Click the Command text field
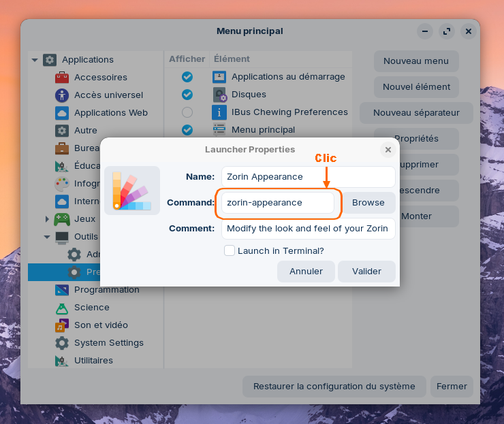504x424 pixels. click(278, 202)
